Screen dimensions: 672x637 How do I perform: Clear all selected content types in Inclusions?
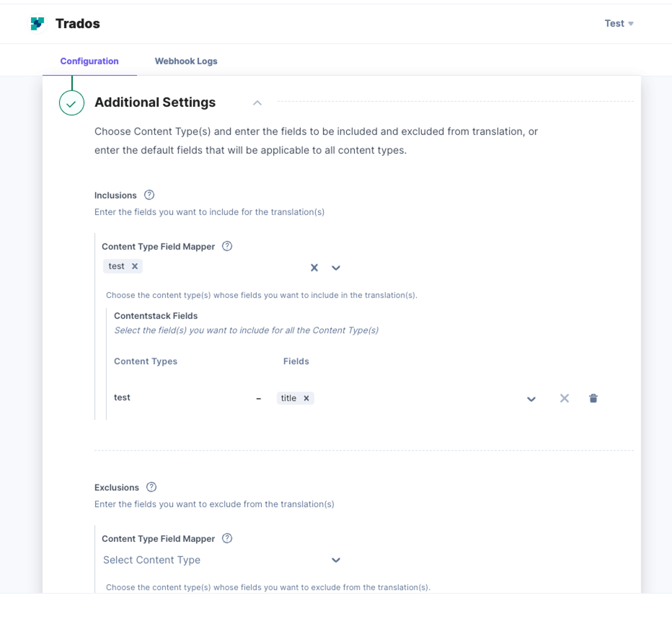[314, 268]
